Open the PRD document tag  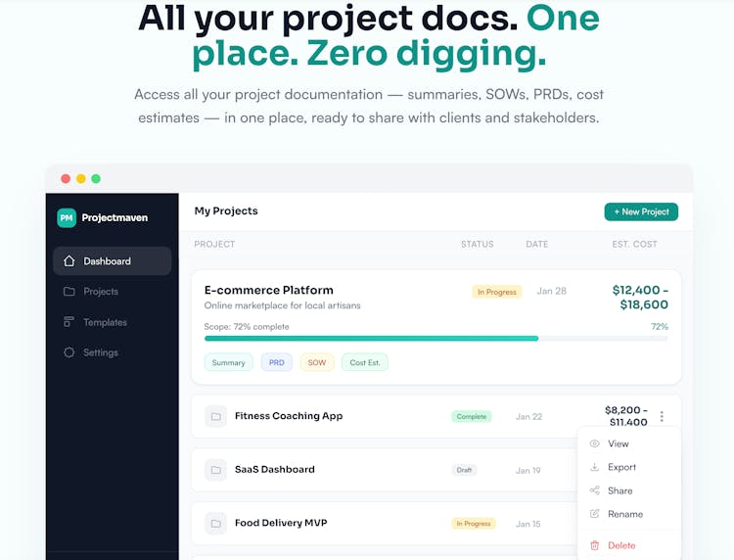point(277,362)
